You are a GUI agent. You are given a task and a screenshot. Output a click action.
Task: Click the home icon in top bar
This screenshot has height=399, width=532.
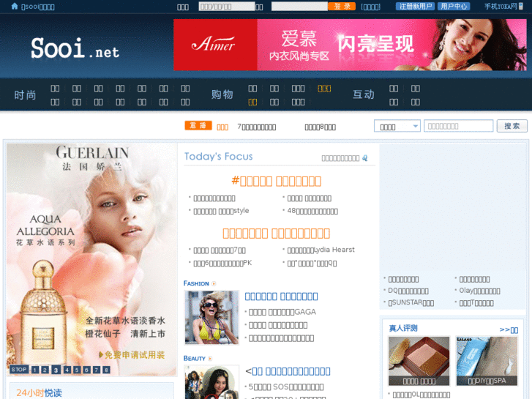[x=14, y=6]
